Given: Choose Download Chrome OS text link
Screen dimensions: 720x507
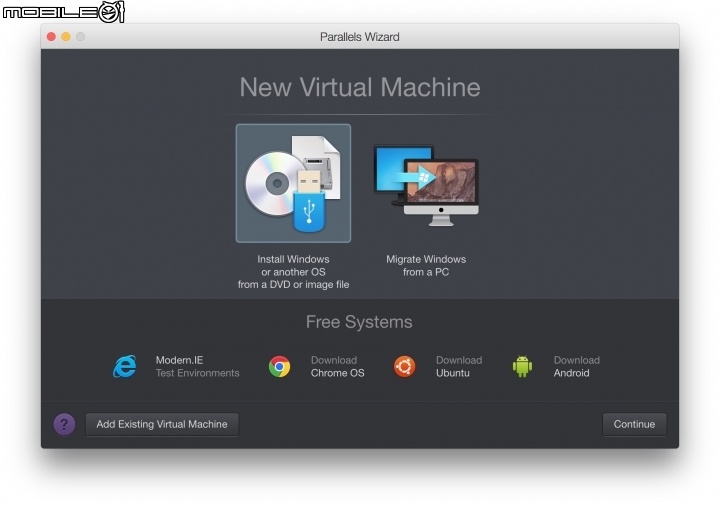Looking at the screenshot, I should click(338, 366).
